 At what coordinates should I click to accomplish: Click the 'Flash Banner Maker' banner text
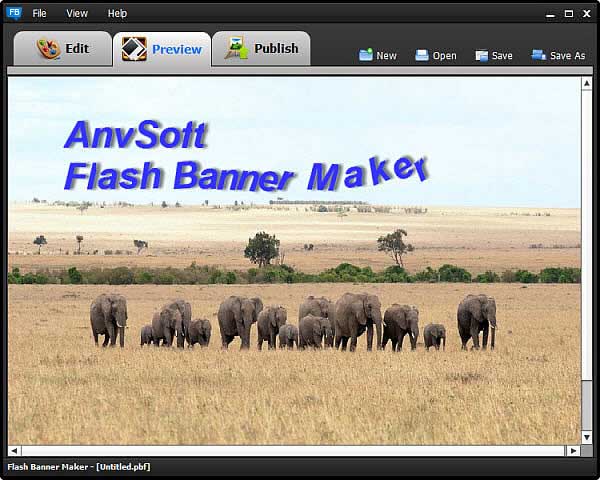246,173
